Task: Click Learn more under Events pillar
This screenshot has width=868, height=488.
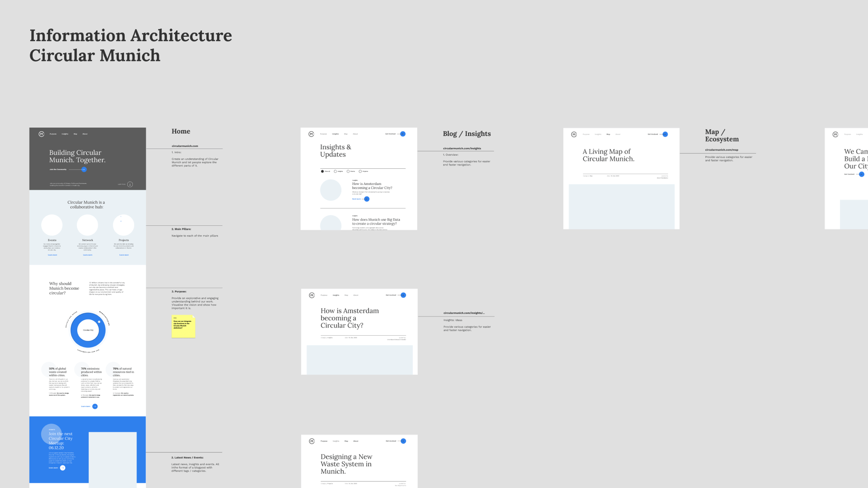Action: (52, 255)
